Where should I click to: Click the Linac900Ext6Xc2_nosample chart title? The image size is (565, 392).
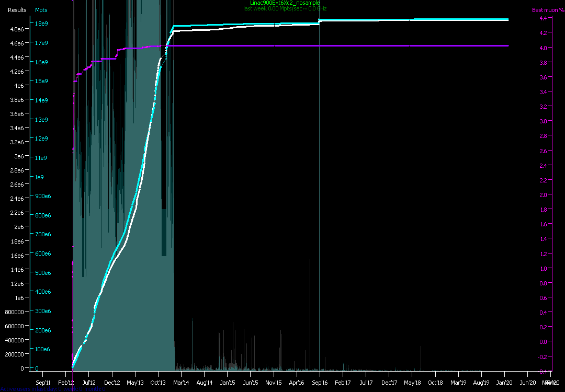coord(285,3)
